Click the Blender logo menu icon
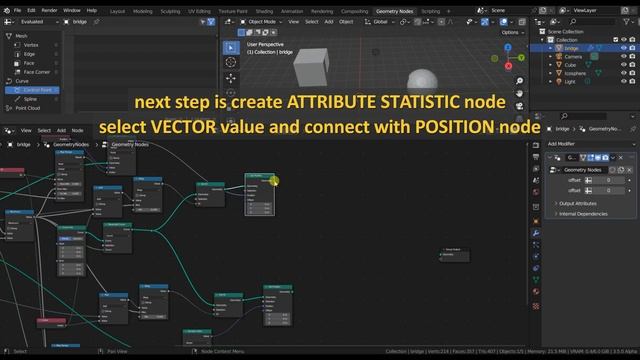Viewport: 640px width, 360px height. click(x=7, y=10)
